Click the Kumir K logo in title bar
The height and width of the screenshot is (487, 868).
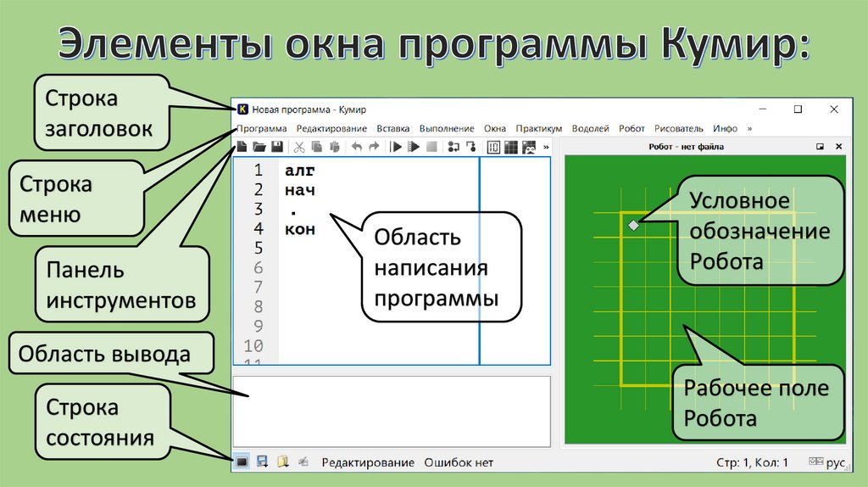coord(242,109)
